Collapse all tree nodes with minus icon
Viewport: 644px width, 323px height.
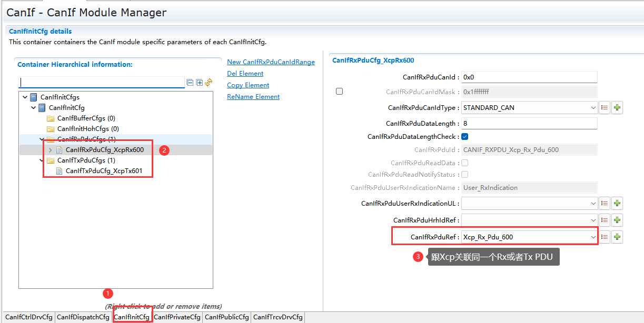[190, 82]
